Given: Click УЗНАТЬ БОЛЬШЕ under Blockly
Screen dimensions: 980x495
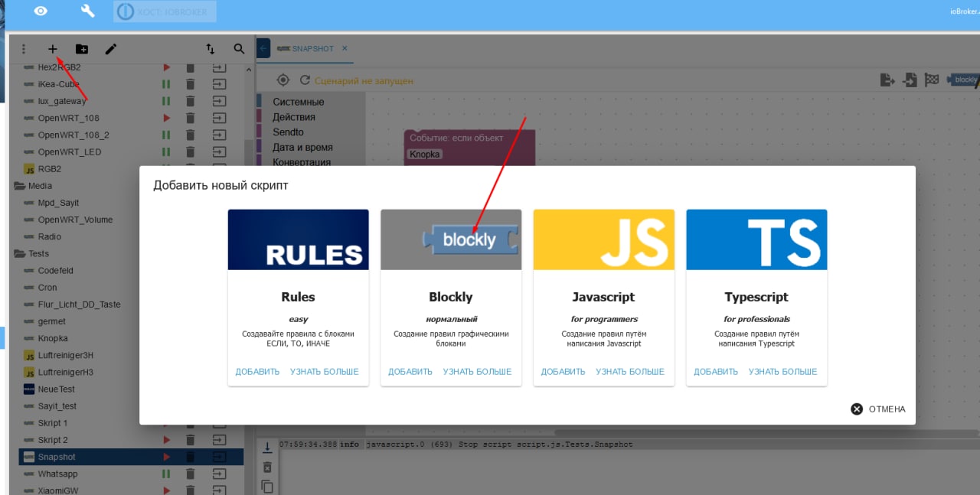Looking at the screenshot, I should pos(477,372).
